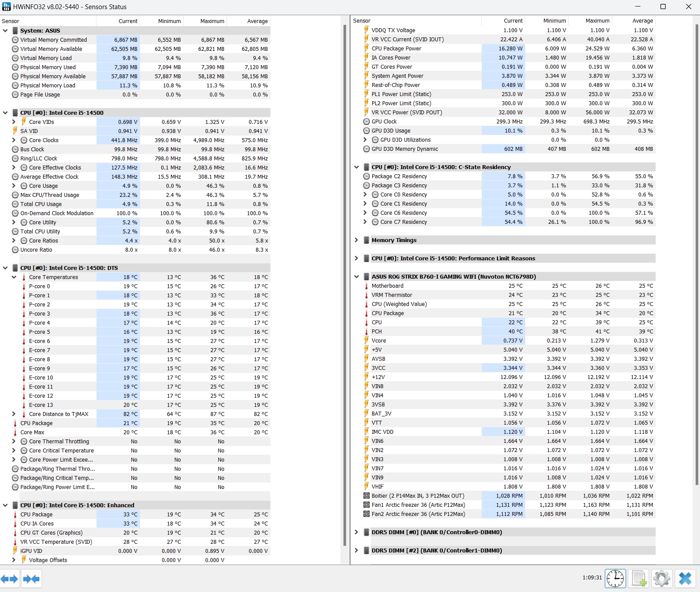Click the clock reset timer icon
Screen dimensions: 700x592
(615, 579)
